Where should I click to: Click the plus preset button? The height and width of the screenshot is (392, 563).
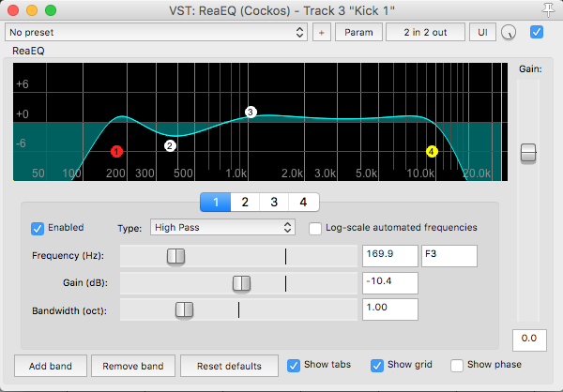click(321, 32)
